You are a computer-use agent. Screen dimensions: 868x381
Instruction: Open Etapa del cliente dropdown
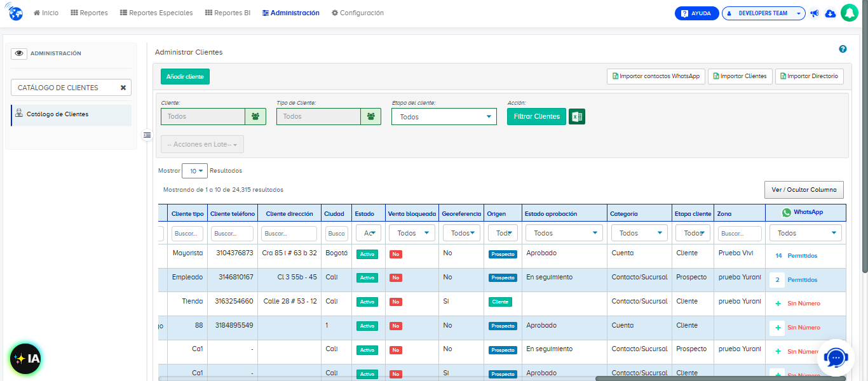pyautogui.click(x=444, y=116)
